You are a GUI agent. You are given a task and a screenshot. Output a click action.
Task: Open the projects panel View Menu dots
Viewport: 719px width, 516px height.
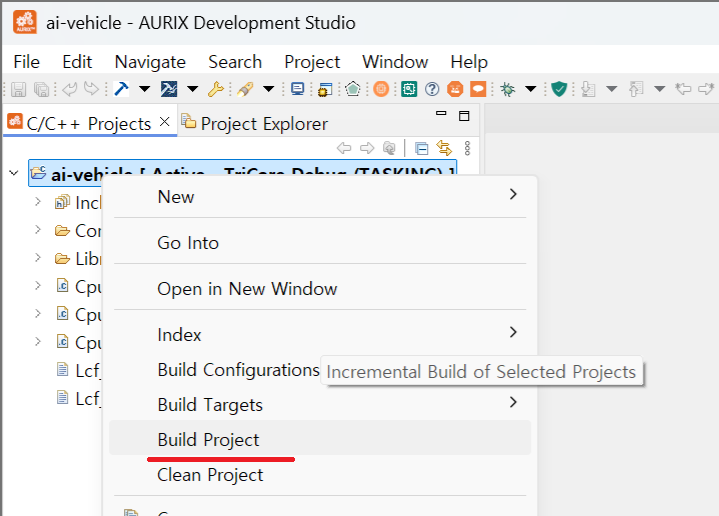pos(467,148)
